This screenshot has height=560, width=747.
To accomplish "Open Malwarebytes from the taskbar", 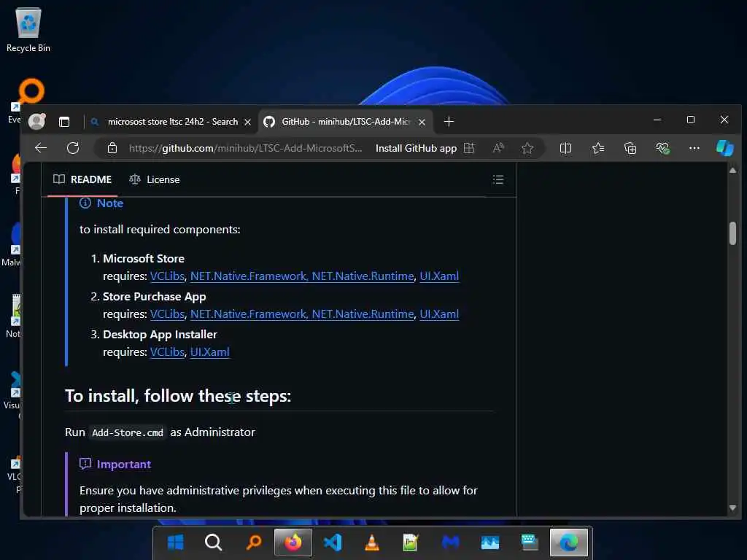I will pos(450,542).
